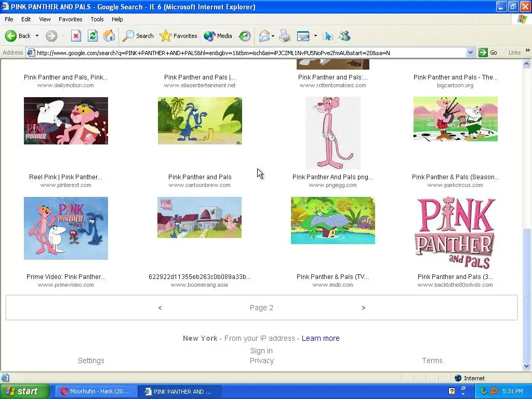
Task: Open the Favorites menu
Action: click(x=70, y=19)
